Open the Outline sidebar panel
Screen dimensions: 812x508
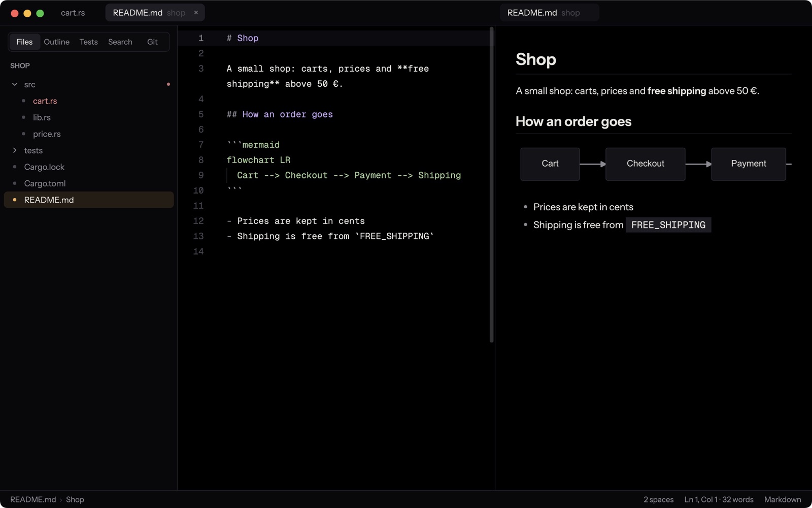[x=56, y=42]
